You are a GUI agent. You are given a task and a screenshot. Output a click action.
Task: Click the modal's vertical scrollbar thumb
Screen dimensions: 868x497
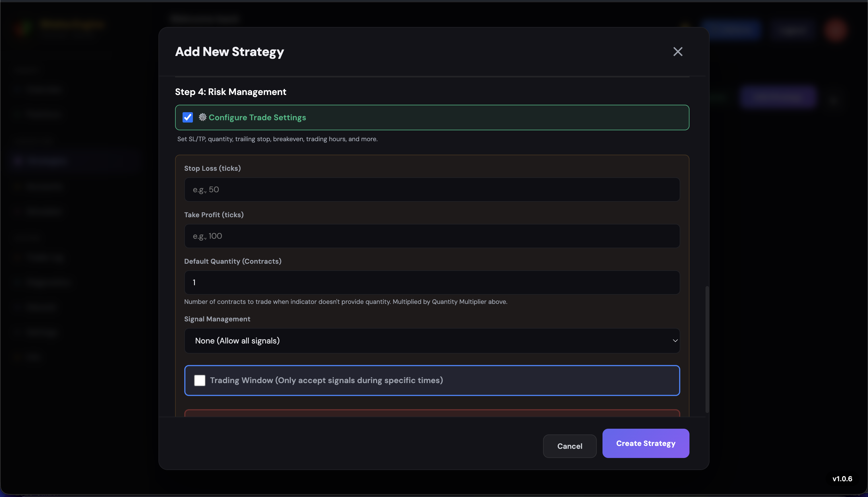(707, 349)
